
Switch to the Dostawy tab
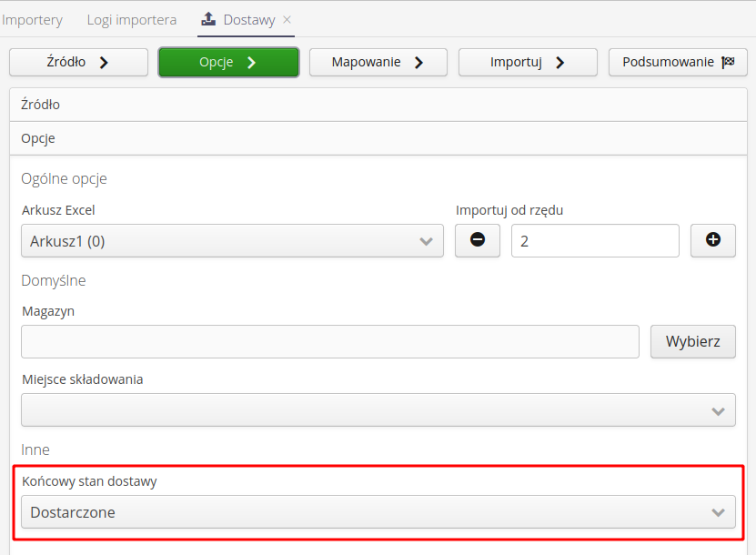point(248,19)
